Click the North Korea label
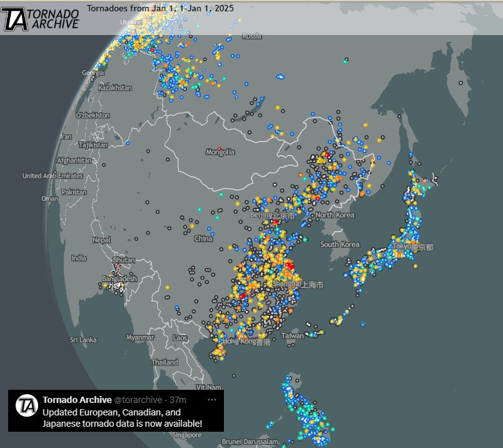 coord(335,215)
